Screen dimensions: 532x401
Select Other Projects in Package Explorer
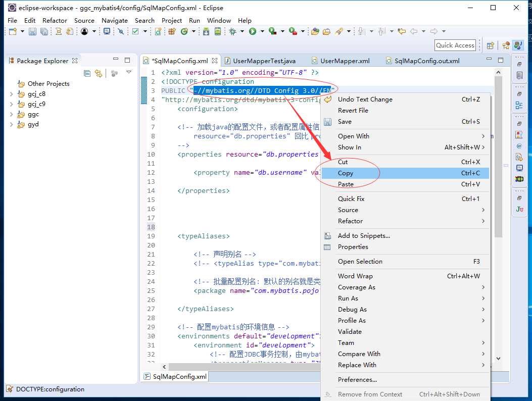(49, 84)
